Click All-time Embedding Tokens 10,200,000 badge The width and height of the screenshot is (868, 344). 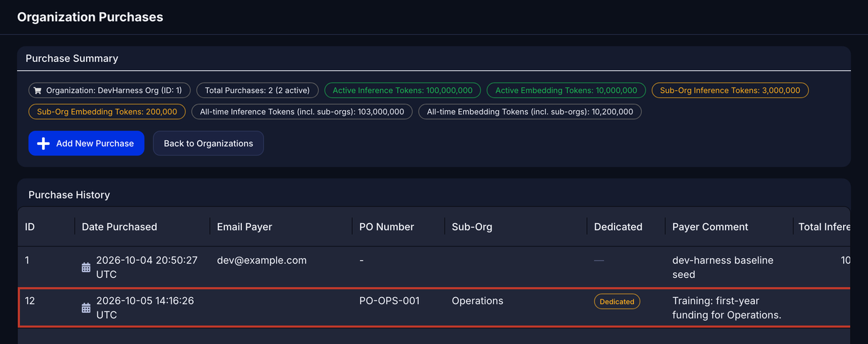click(x=530, y=112)
